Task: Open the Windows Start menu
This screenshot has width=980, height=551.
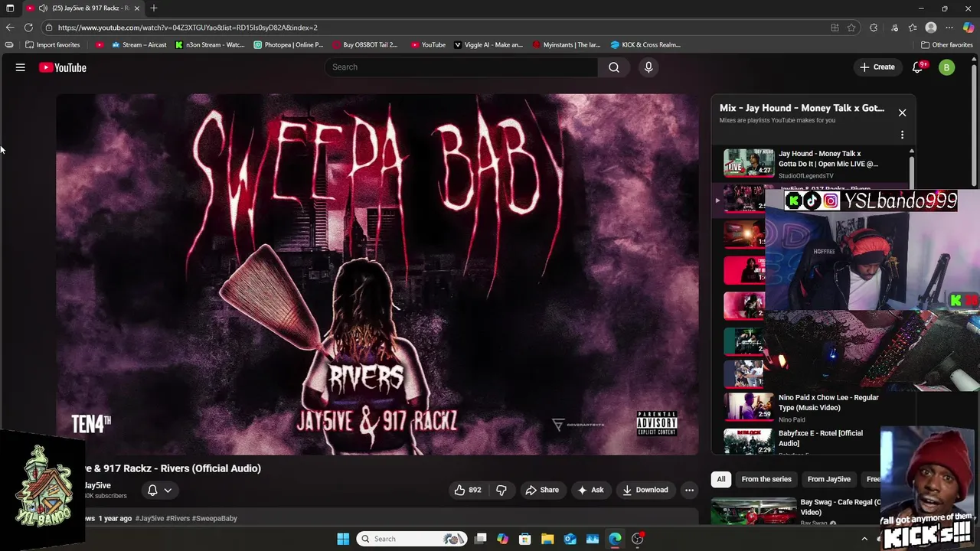Action: 343,539
